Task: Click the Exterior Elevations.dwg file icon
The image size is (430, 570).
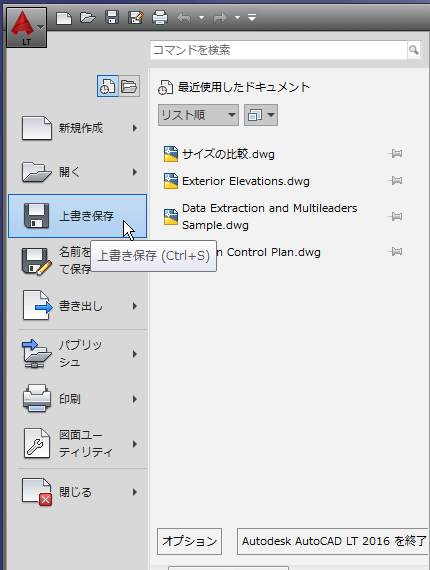Action: [x=170, y=181]
